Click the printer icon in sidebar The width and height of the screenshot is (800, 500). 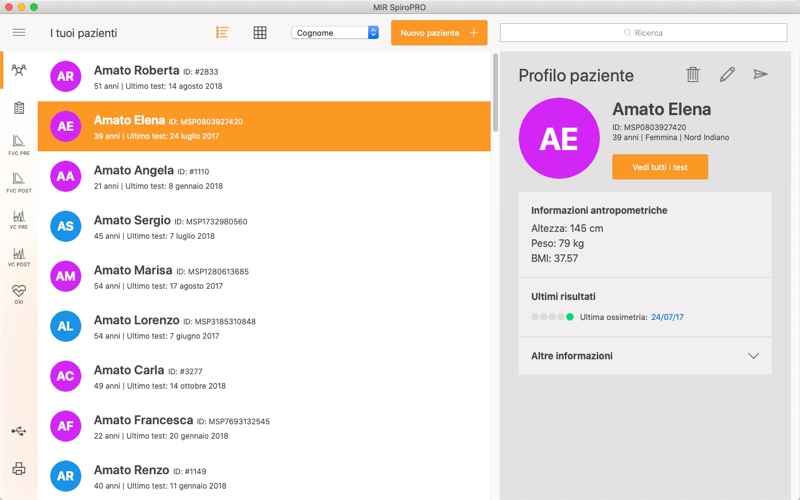coord(19,468)
